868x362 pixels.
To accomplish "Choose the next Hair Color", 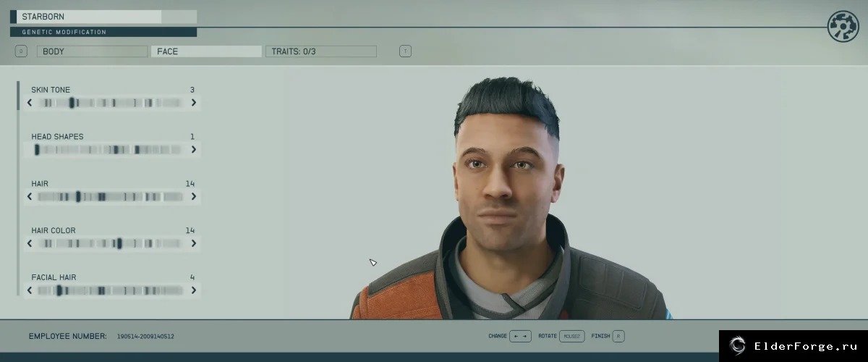I will point(194,243).
